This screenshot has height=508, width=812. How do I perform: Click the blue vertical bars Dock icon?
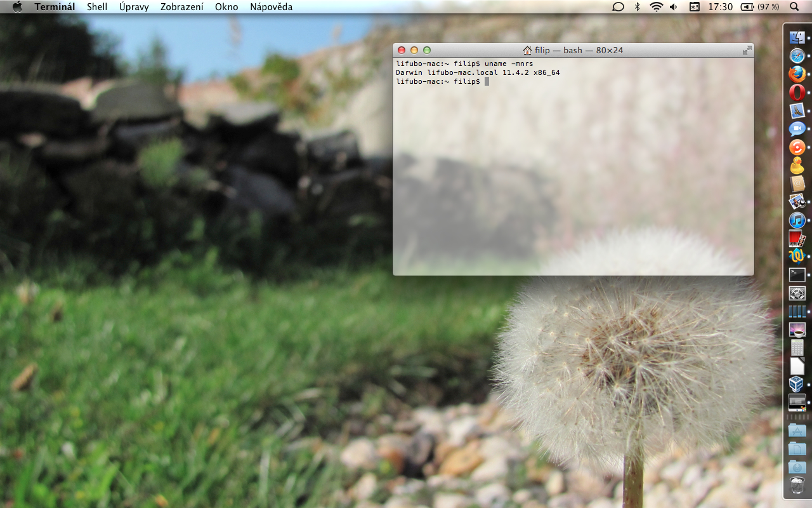[x=797, y=312]
